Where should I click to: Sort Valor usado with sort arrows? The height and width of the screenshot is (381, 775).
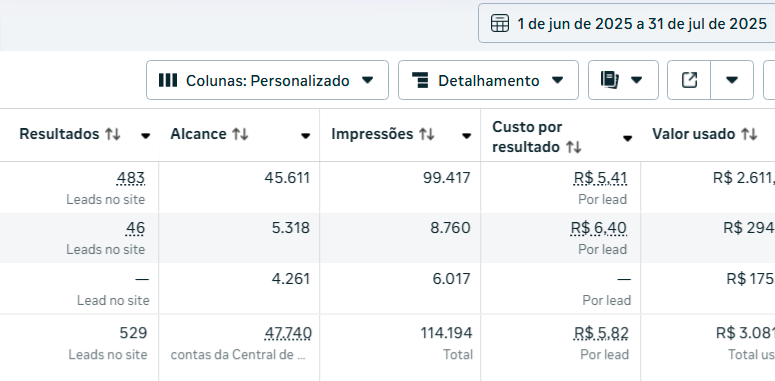749,134
